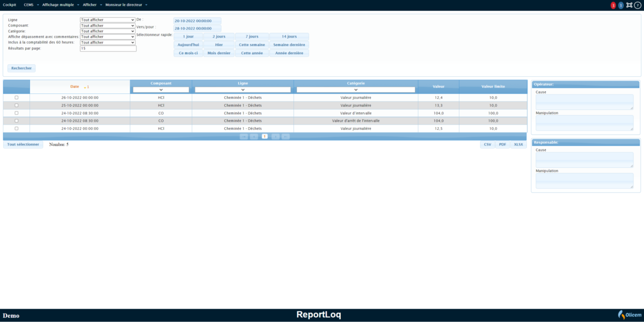Screen dimensions: 644x322
Task: Check the 26-10-2022 HCl row checkbox
Action: (x=17, y=98)
